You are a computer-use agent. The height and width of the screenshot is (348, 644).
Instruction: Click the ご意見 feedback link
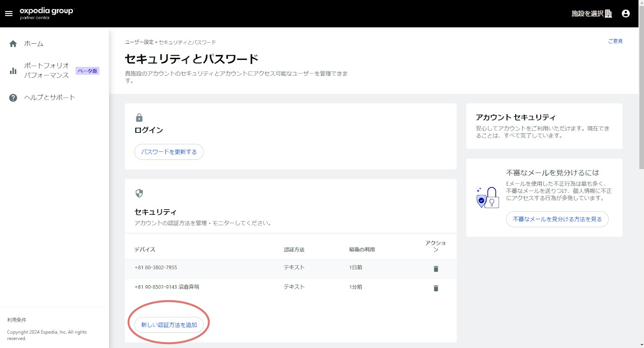pyautogui.click(x=615, y=41)
